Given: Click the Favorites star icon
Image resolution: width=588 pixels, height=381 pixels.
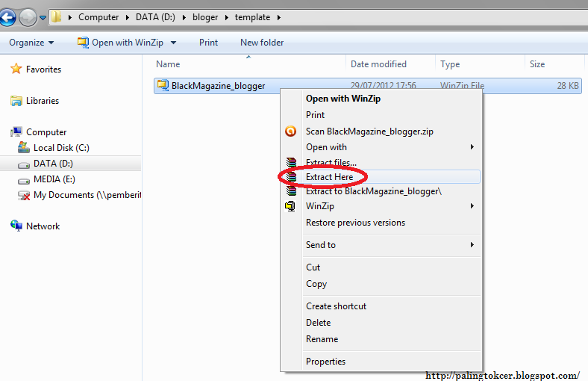Looking at the screenshot, I should coord(16,69).
